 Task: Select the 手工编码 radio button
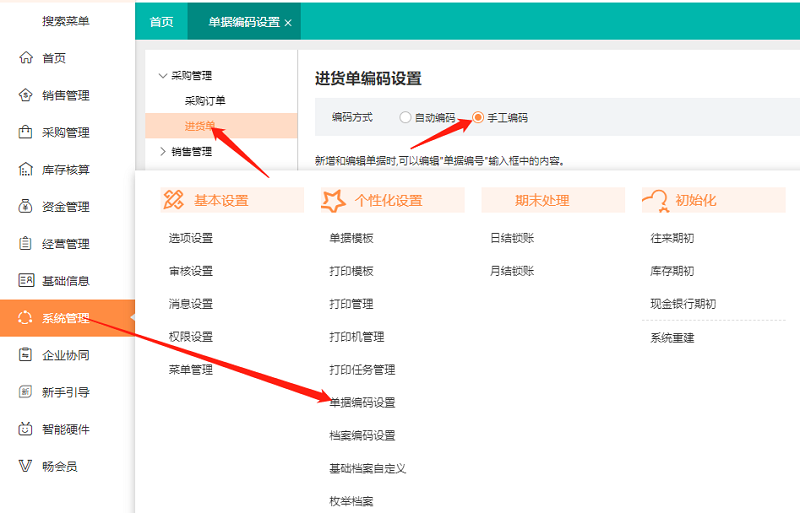pos(478,117)
